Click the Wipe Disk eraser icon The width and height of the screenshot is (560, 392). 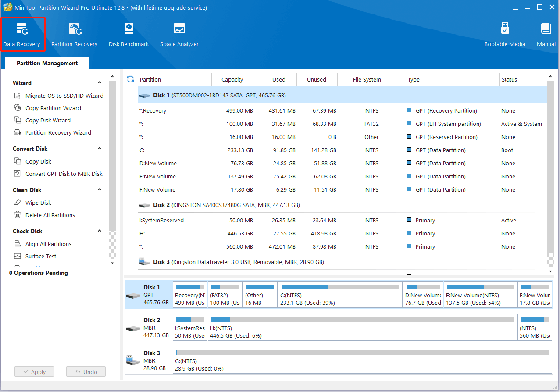[18, 203]
